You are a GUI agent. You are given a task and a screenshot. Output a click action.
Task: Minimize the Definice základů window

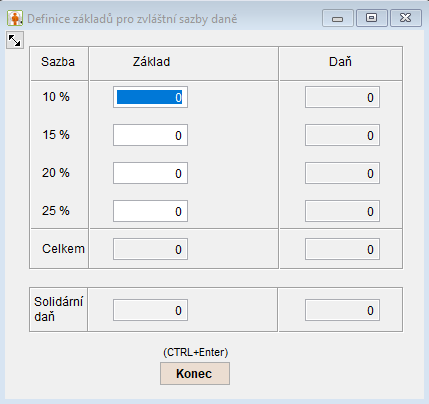coord(338,18)
